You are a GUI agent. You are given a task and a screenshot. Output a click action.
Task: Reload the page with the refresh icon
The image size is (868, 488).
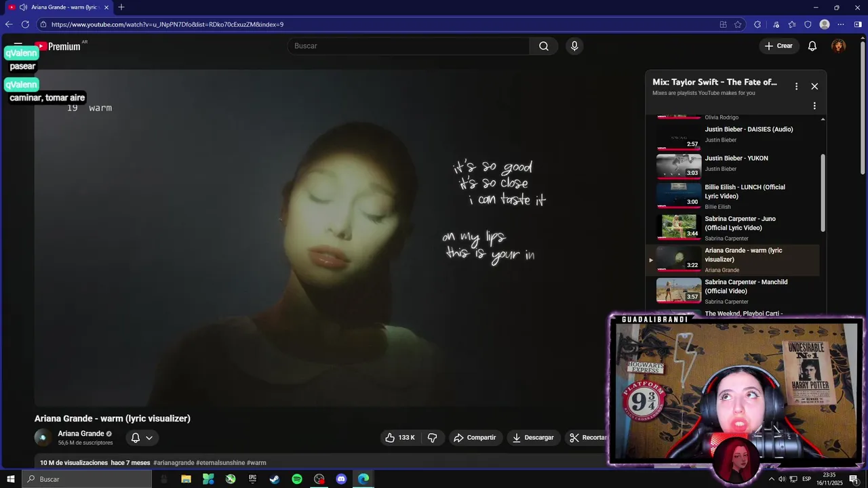(x=25, y=24)
